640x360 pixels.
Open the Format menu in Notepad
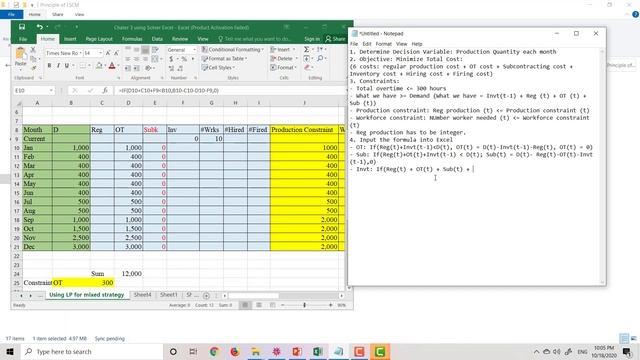pos(383,44)
